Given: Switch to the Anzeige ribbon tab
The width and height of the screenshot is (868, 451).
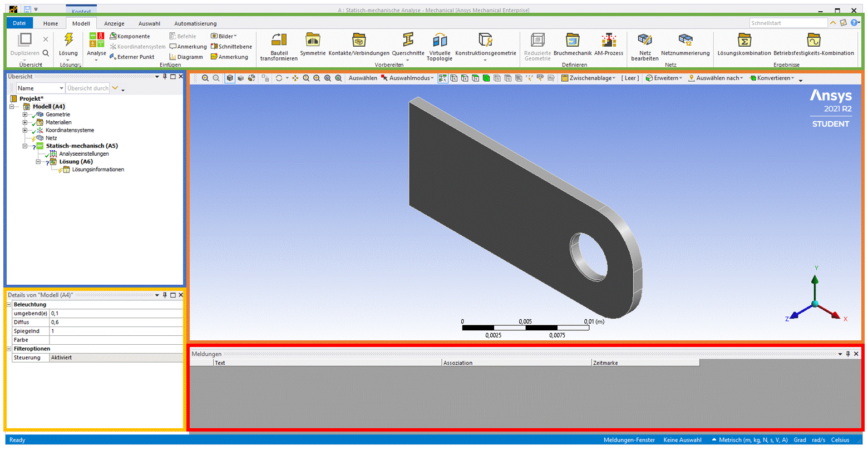Looking at the screenshot, I should click(x=114, y=23).
